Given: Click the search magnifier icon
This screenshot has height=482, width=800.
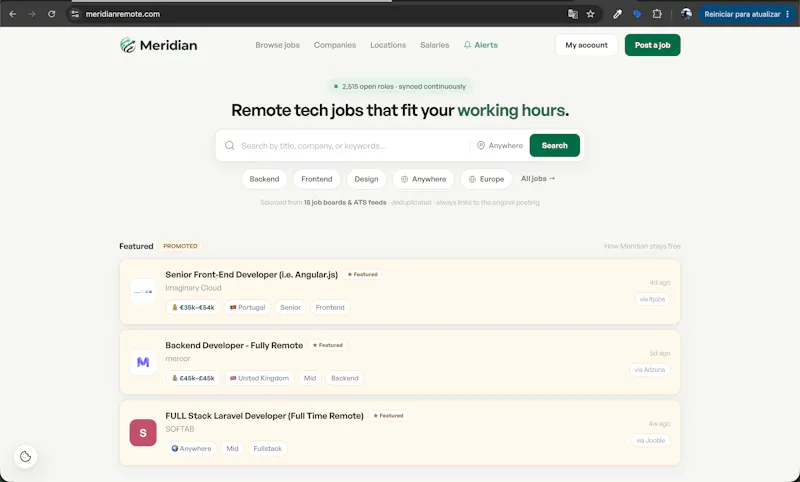Looking at the screenshot, I should (230, 146).
